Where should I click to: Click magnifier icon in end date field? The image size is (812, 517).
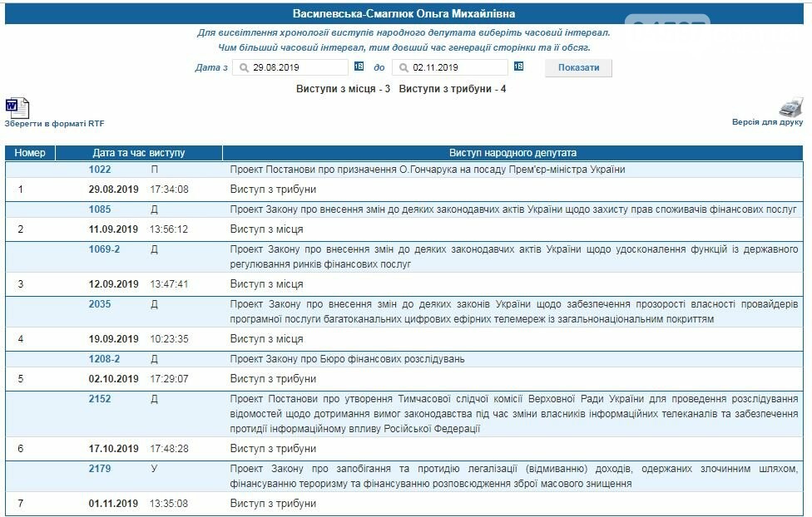(404, 67)
